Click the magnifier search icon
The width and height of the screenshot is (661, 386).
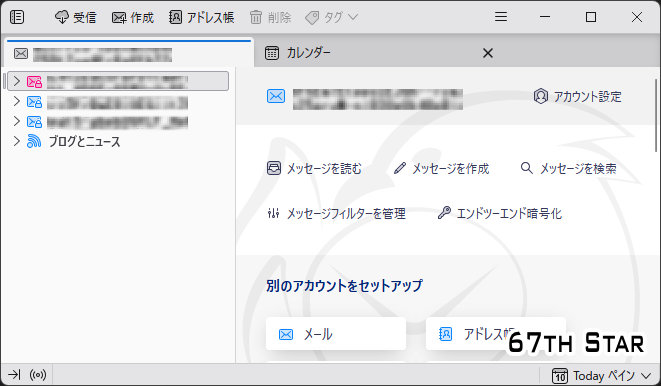coord(527,168)
